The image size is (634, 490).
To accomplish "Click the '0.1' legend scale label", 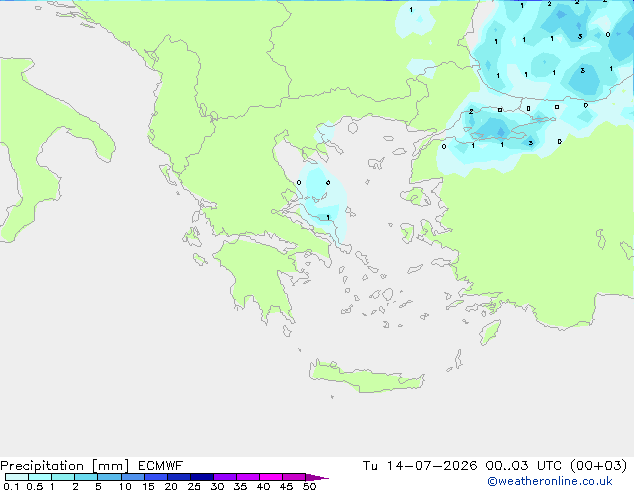I will pos(11,486).
